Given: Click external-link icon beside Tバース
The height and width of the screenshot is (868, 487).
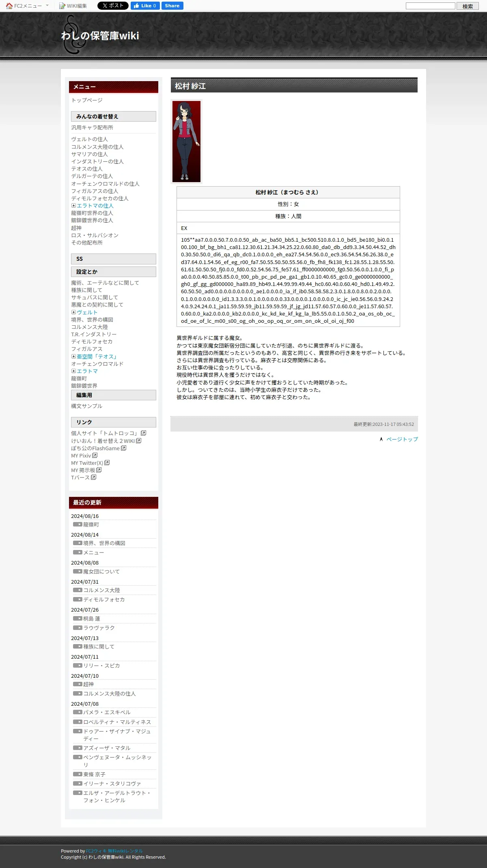Looking at the screenshot, I should (93, 477).
